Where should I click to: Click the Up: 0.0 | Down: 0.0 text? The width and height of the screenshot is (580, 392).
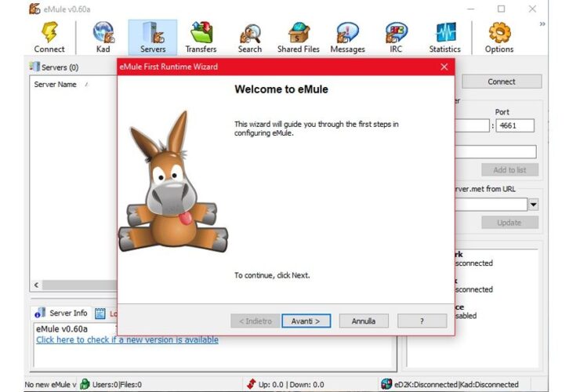291,385
